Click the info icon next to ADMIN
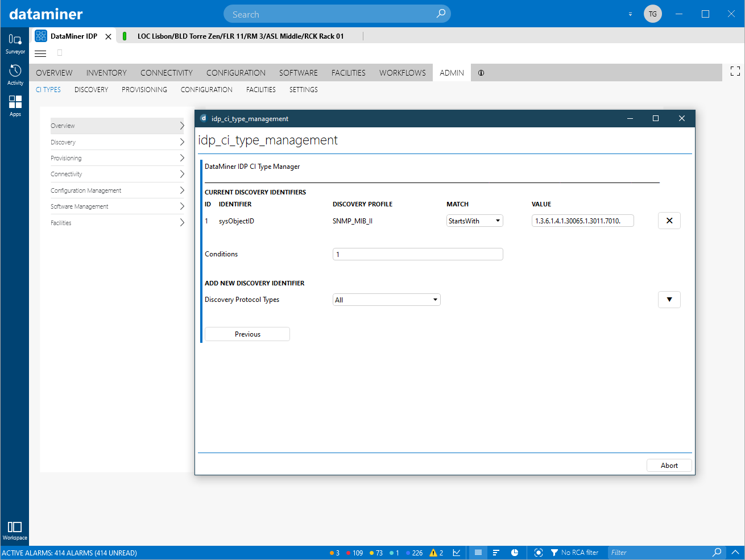This screenshot has height=560, width=745. [x=481, y=73]
